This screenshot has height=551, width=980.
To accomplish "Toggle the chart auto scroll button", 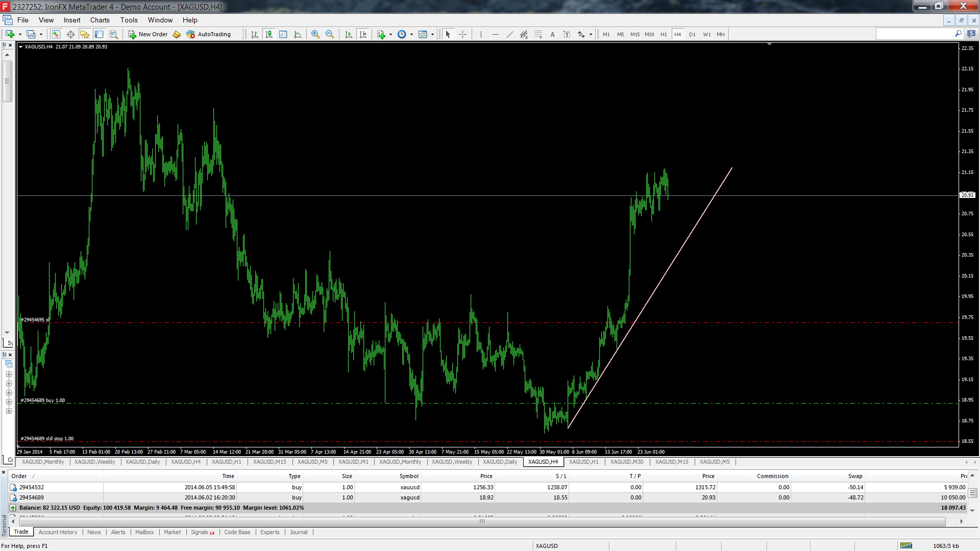I will point(349,34).
